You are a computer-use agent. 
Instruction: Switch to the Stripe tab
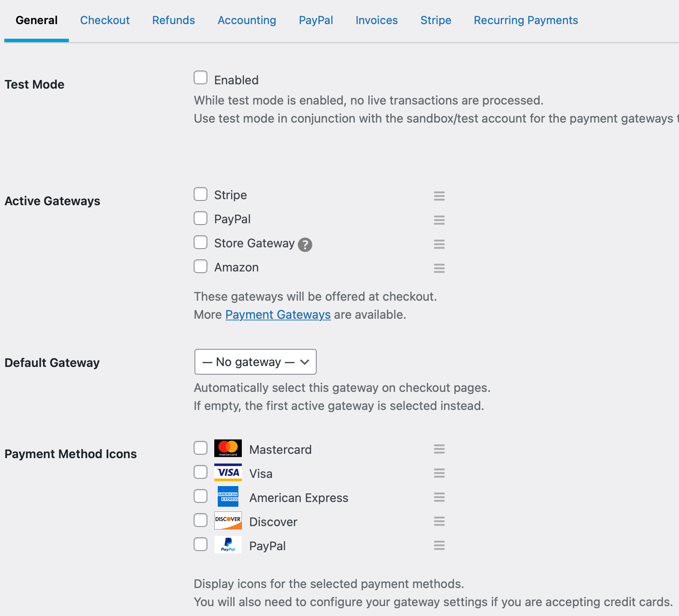[x=435, y=20]
